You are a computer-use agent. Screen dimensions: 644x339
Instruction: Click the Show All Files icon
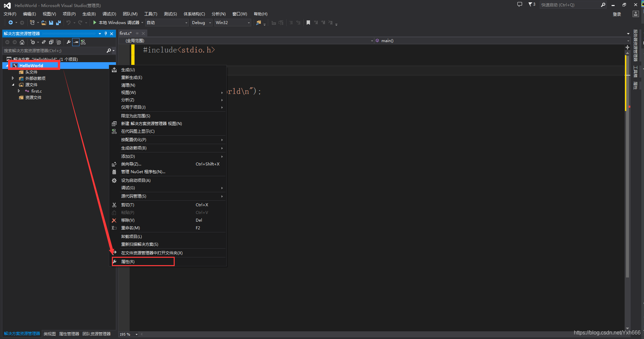58,42
